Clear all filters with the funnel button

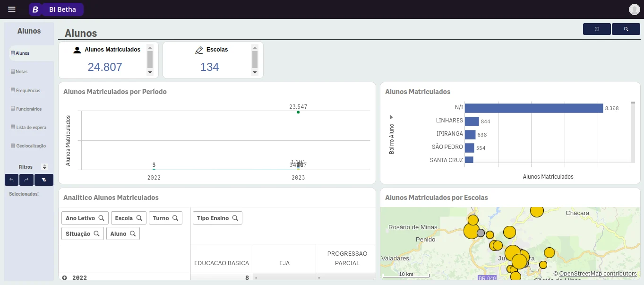[x=44, y=180]
